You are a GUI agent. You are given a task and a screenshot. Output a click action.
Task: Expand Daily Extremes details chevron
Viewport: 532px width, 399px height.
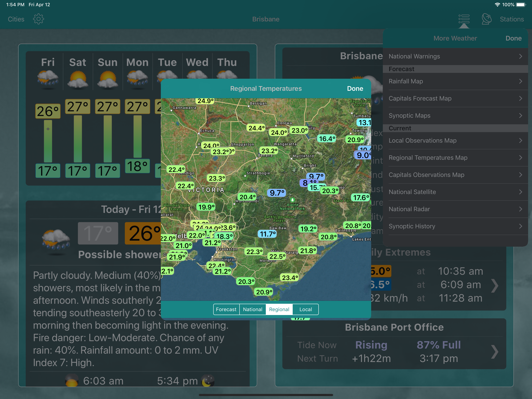coord(494,286)
